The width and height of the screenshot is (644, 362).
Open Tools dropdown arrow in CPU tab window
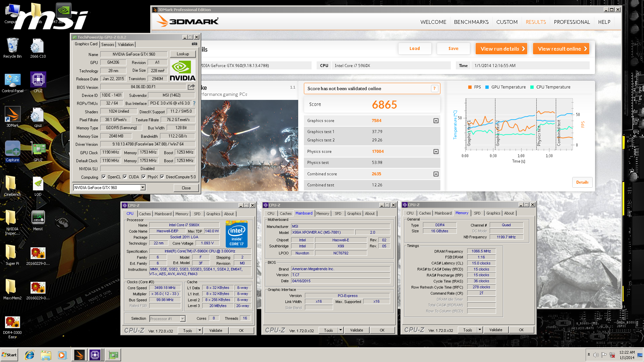tap(200, 330)
